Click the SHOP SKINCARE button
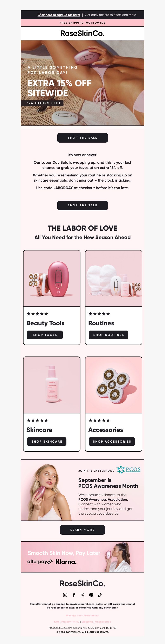Viewport: 165px width, 644px height. [x=47, y=442]
